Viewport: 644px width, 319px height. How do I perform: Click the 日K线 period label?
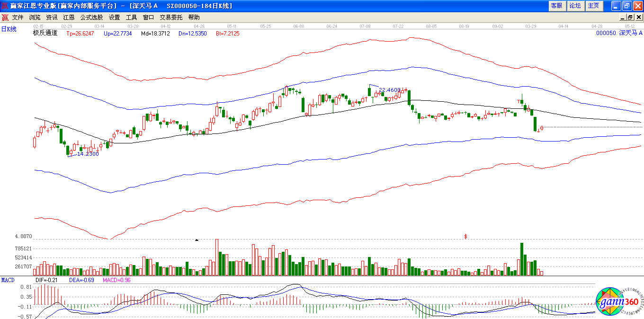pos(9,29)
